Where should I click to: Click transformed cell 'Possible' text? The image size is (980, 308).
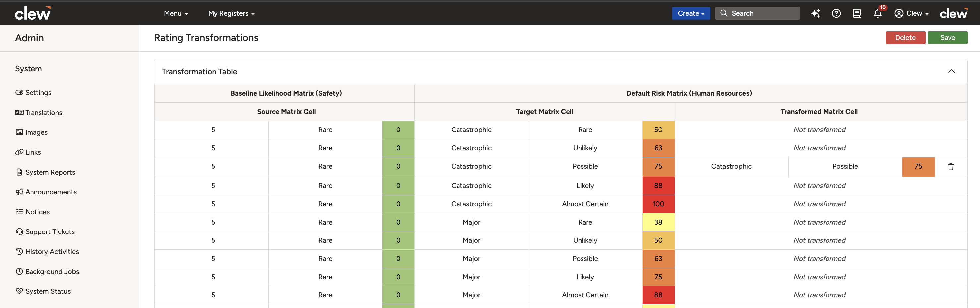[x=845, y=166]
